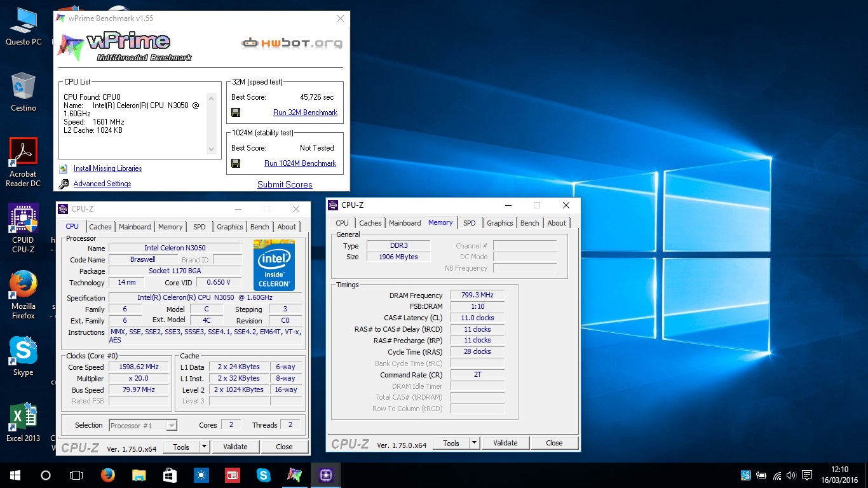Click the DRAM Frequency value field
Image resolution: width=868 pixels, height=488 pixels.
[477, 295]
